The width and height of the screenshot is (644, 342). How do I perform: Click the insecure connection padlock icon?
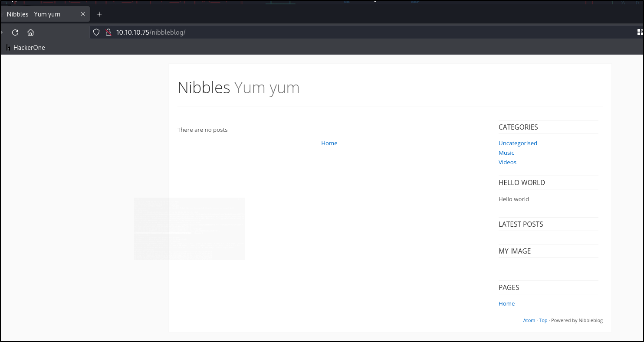(x=108, y=32)
